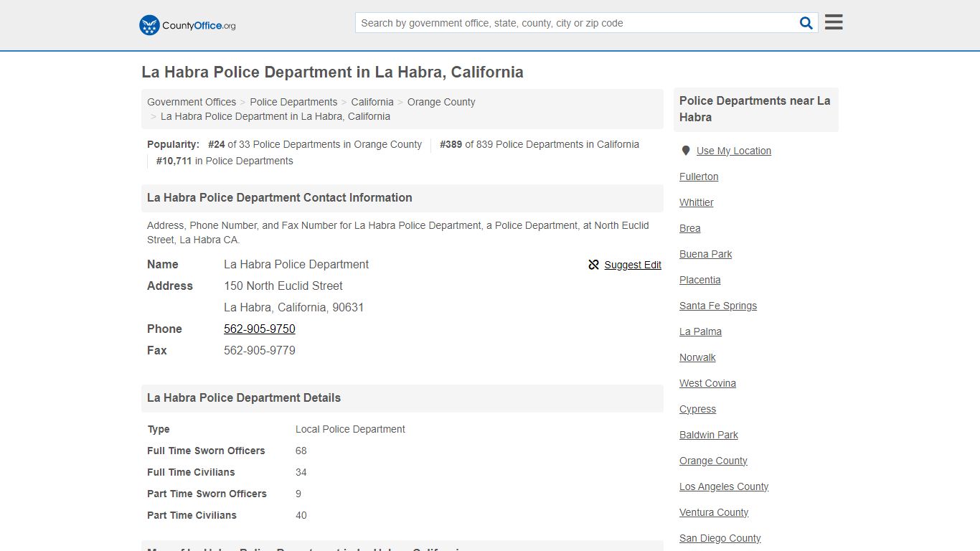Click Local Police Department type value
The width and height of the screenshot is (980, 551).
point(350,429)
